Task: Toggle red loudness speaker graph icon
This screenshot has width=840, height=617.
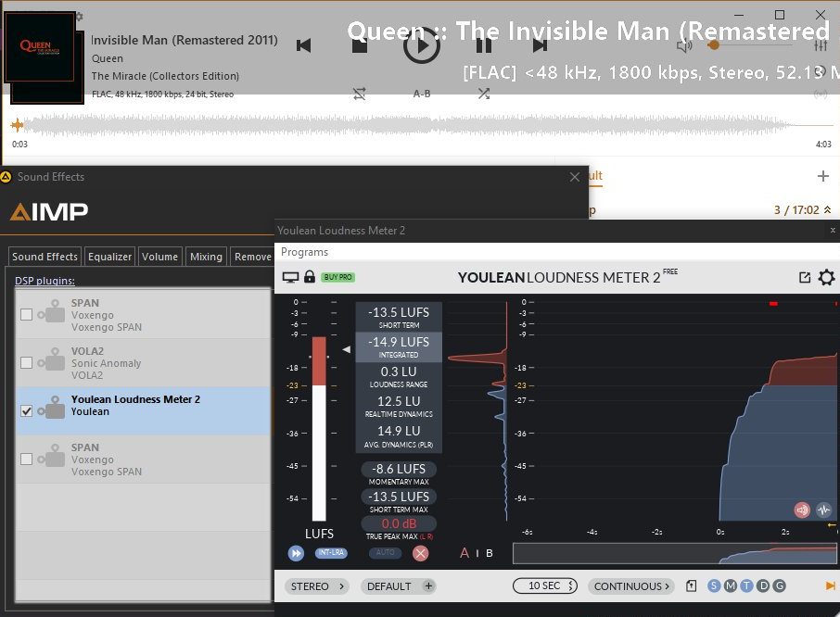Action: click(x=802, y=510)
